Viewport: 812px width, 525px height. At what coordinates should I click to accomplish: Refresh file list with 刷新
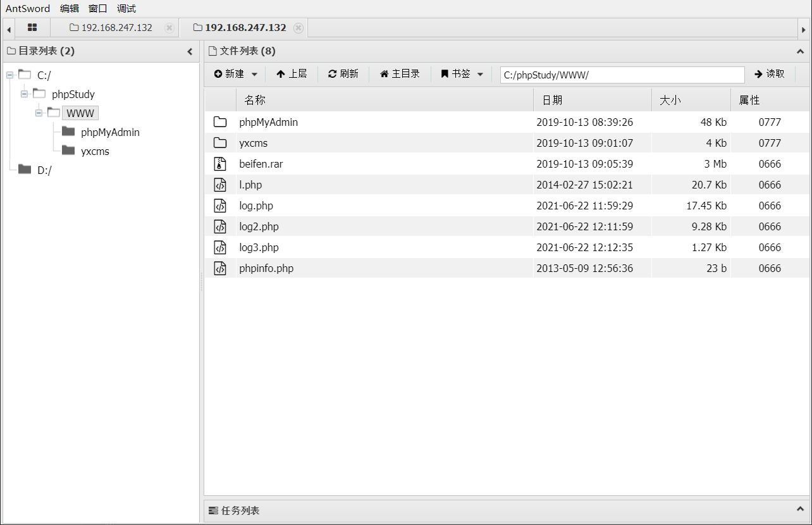pyautogui.click(x=343, y=74)
